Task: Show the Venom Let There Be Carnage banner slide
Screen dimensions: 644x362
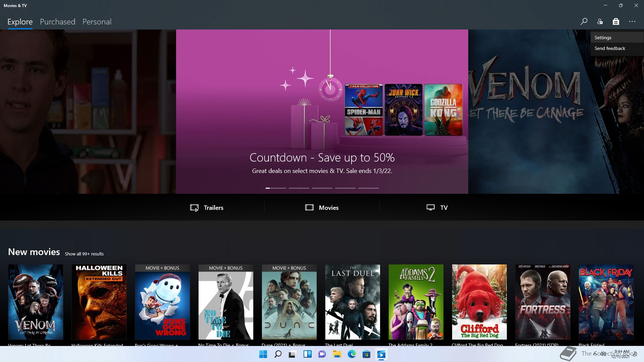Action: click(556, 112)
